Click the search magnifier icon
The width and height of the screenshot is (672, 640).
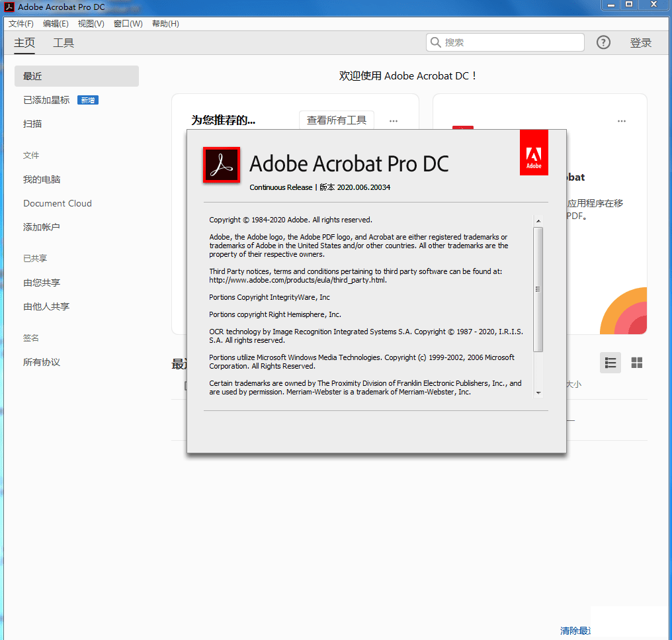coord(435,42)
